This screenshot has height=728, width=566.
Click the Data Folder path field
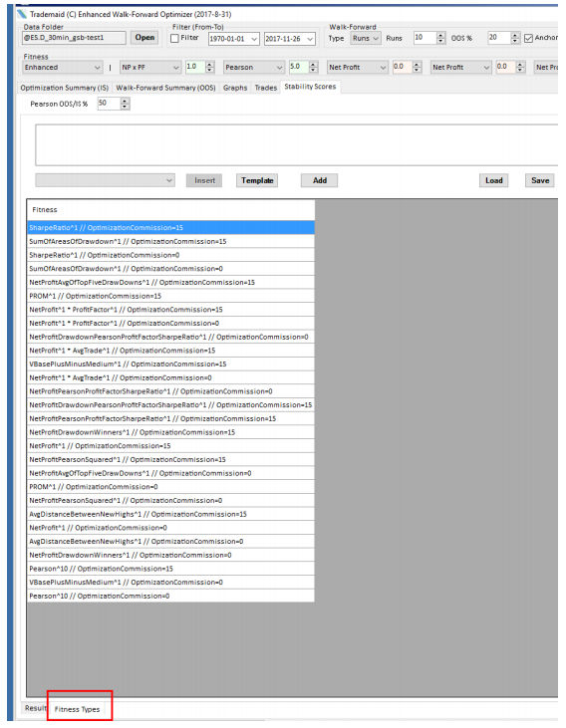click(x=74, y=38)
